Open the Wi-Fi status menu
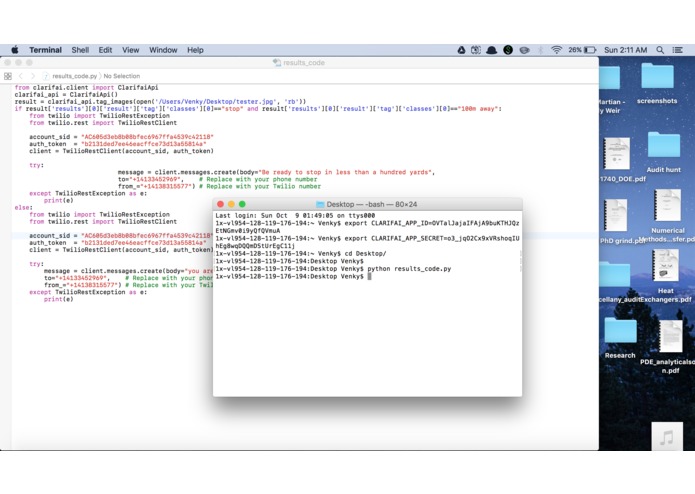 (x=556, y=50)
